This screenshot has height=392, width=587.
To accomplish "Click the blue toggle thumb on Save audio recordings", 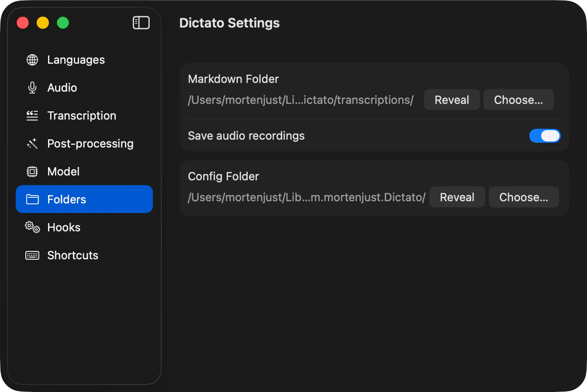I will [550, 136].
